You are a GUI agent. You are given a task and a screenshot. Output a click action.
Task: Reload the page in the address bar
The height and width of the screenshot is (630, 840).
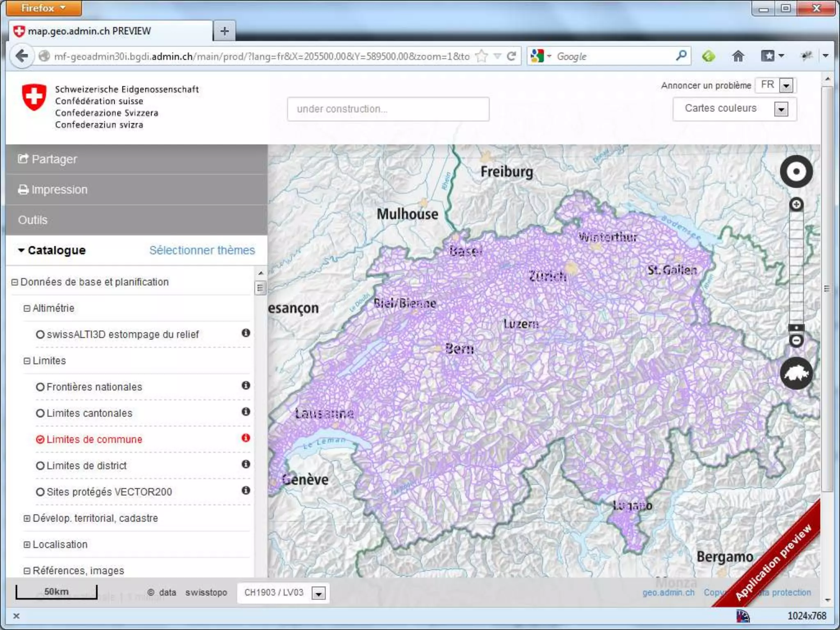(x=511, y=56)
